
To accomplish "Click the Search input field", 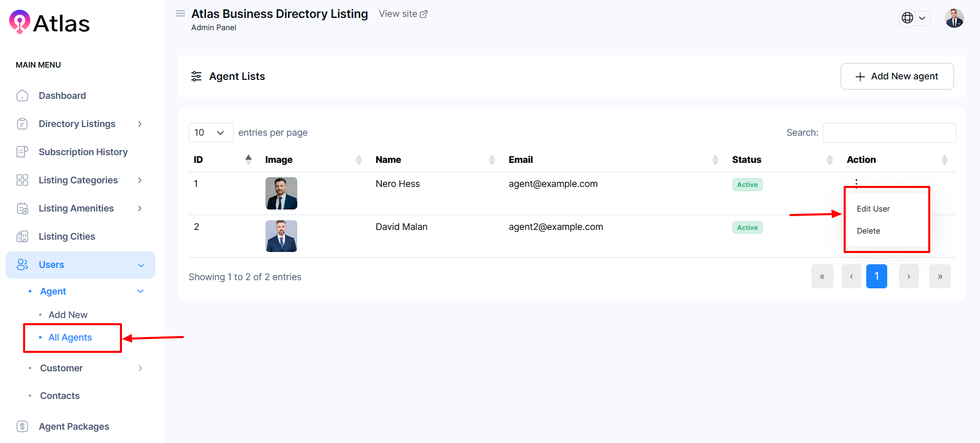I will [x=889, y=133].
